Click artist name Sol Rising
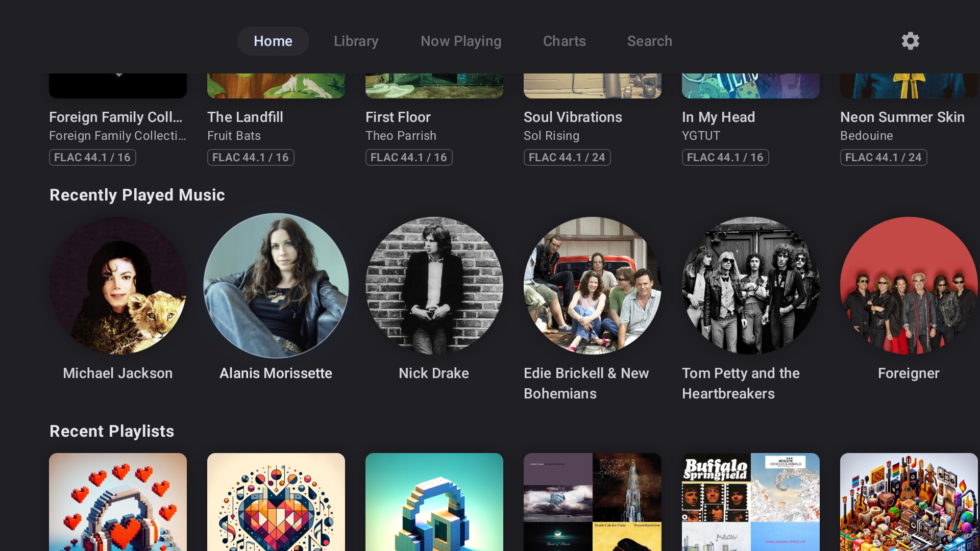Screen dimensions: 980x551 (x=551, y=136)
